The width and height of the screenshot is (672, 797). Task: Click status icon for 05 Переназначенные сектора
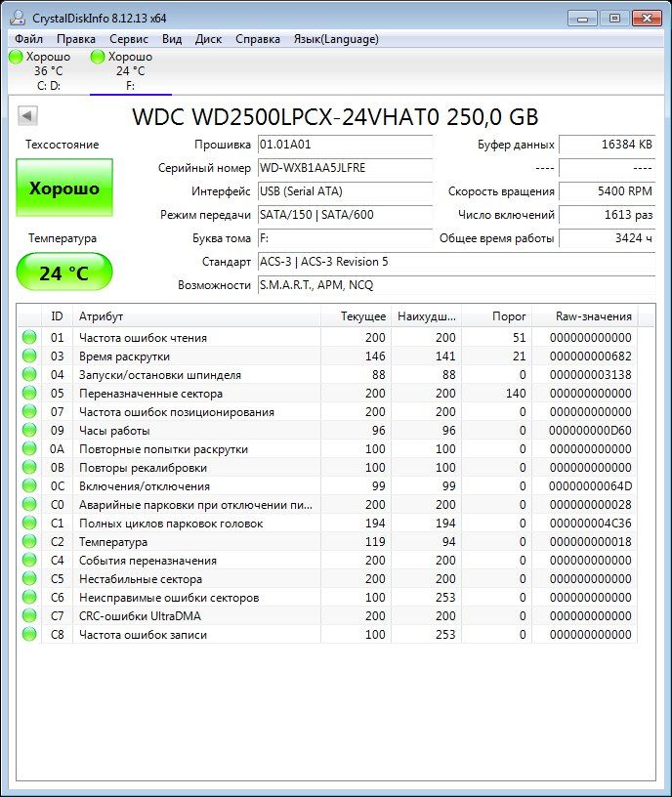[x=29, y=393]
